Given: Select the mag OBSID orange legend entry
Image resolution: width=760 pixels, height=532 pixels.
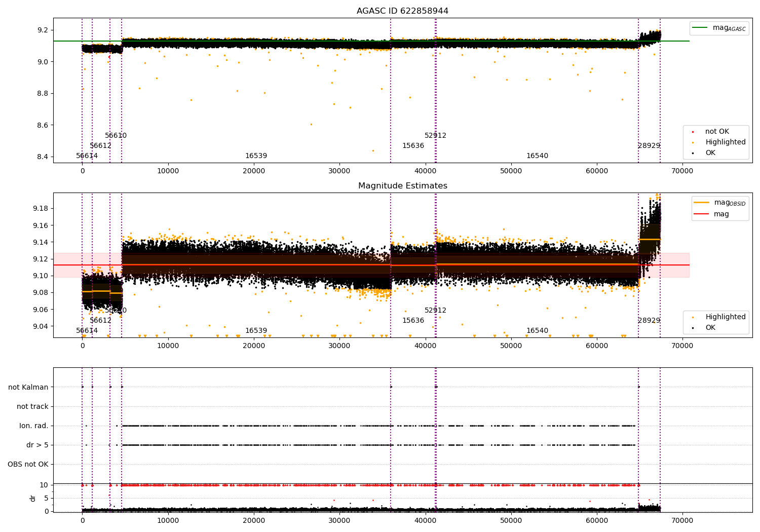Looking at the screenshot, I should [x=720, y=203].
